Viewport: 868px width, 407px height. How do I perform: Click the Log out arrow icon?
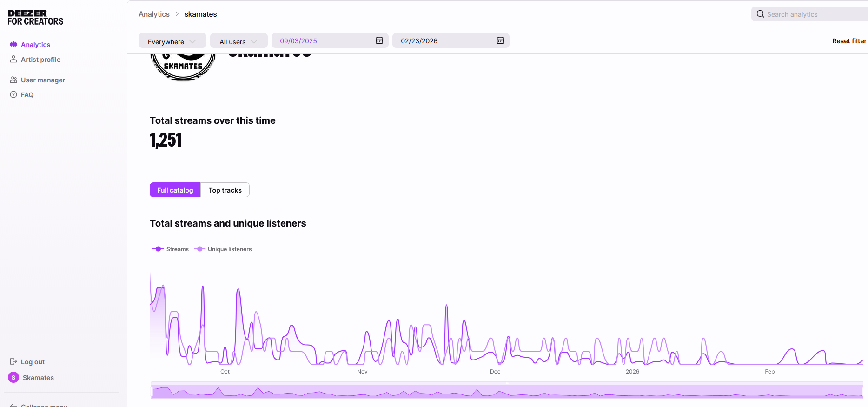point(13,361)
